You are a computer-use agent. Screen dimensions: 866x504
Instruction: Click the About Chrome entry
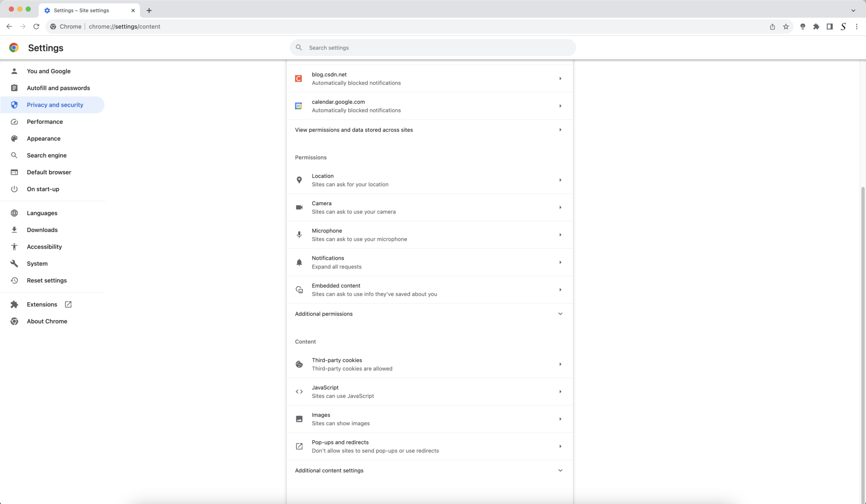pyautogui.click(x=47, y=321)
